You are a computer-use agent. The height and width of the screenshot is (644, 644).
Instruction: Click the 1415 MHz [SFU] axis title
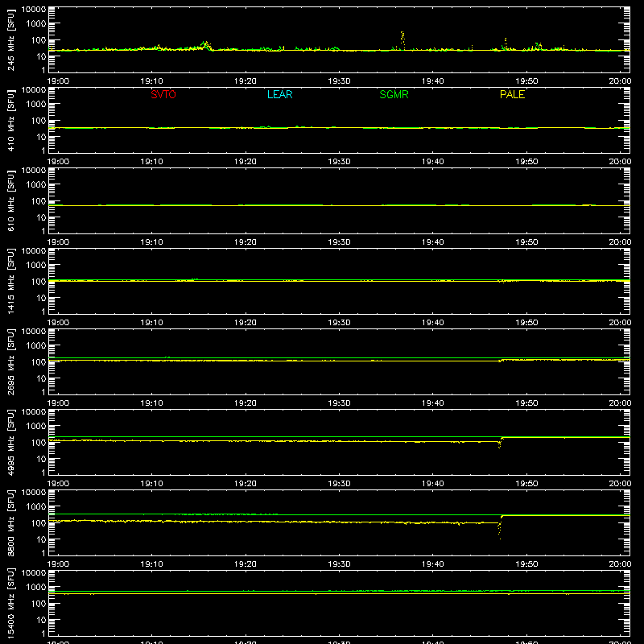pyautogui.click(x=11, y=281)
